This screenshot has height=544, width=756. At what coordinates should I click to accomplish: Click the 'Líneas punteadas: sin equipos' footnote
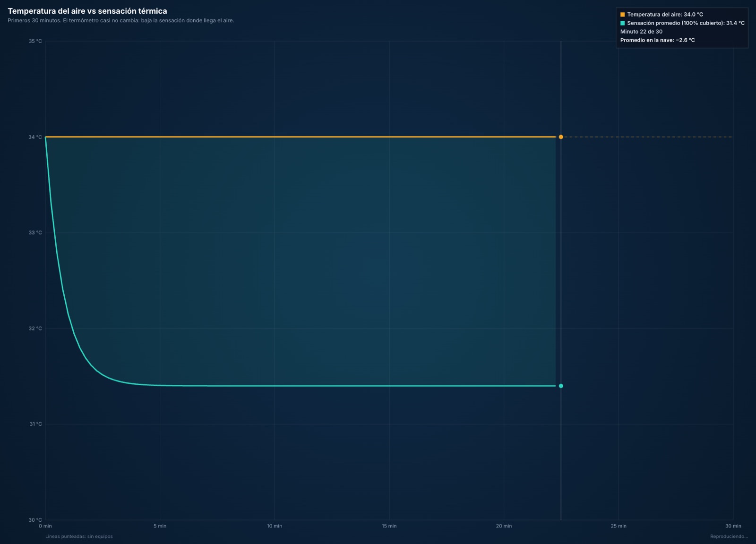pyautogui.click(x=79, y=536)
